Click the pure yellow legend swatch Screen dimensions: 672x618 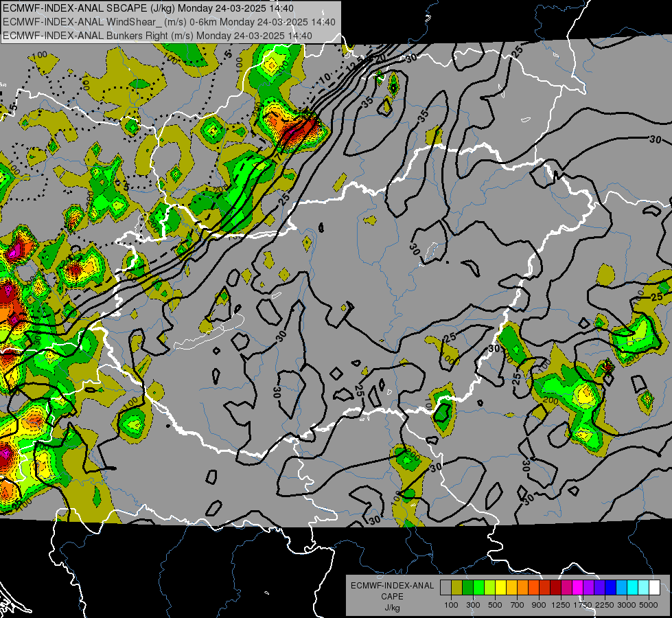click(500, 588)
